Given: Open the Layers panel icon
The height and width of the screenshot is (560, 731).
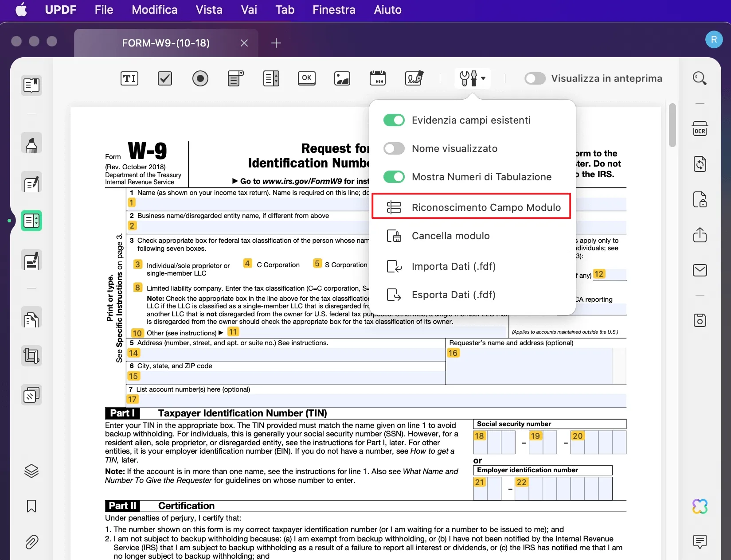Looking at the screenshot, I should pos(31,471).
